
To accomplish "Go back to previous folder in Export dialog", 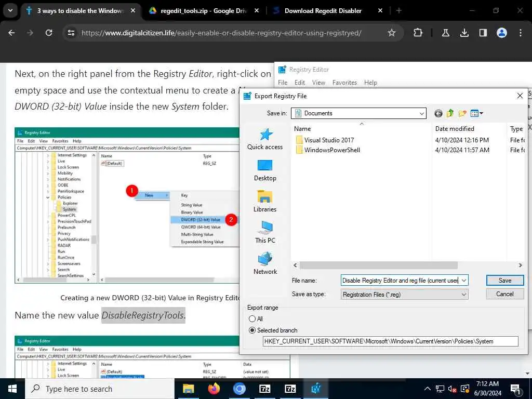I will tap(438, 113).
